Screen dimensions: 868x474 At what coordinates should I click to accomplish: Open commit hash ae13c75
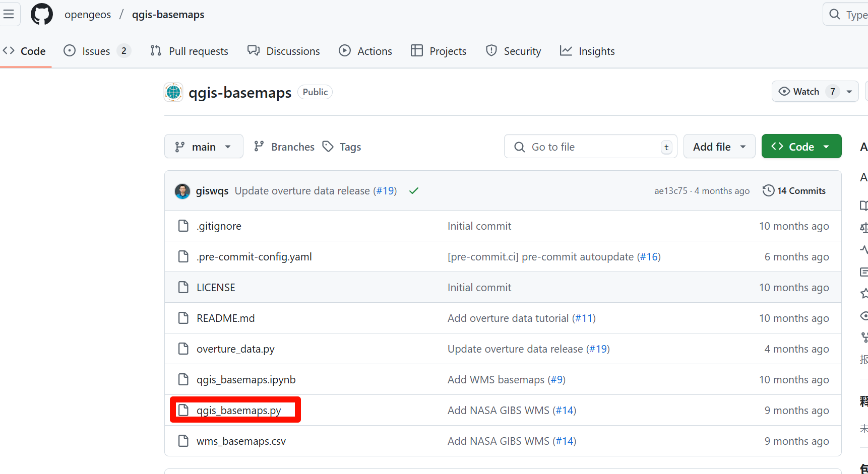(671, 191)
